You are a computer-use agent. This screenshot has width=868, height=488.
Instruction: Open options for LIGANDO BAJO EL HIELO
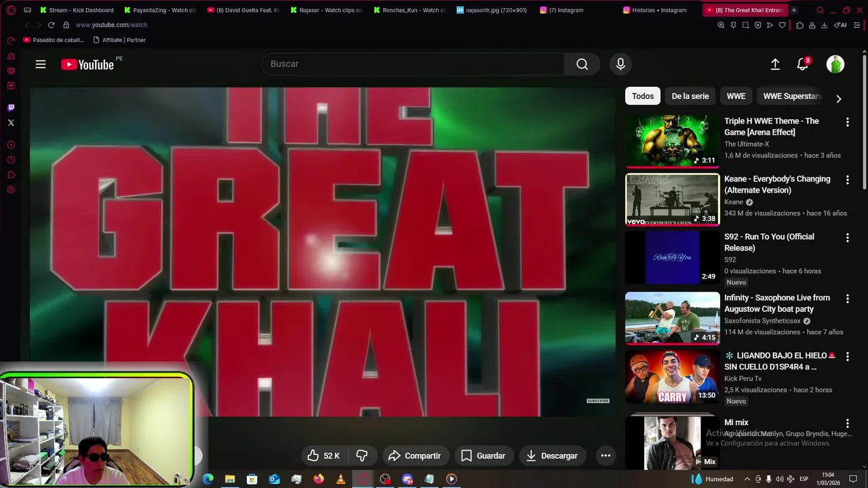(847, 356)
